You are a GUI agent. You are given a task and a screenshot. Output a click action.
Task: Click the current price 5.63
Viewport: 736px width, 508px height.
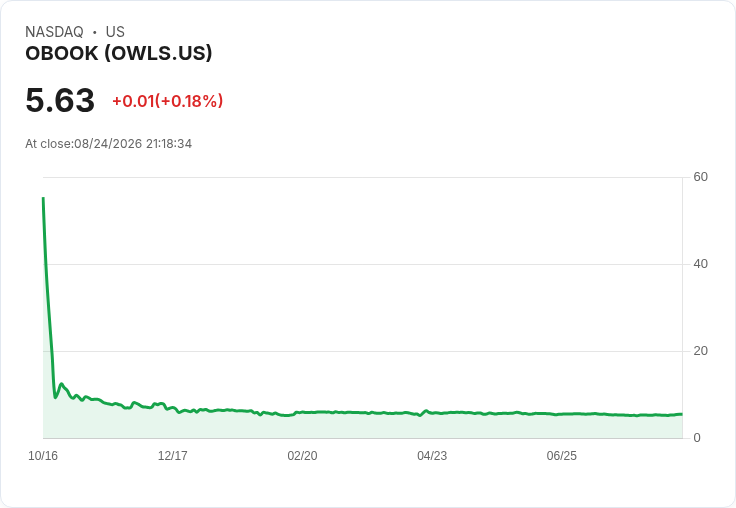(x=60, y=100)
